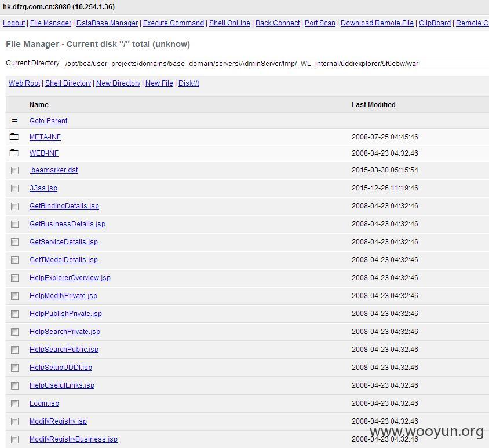Open Port Scan menu item
The width and height of the screenshot is (489, 448).
pos(320,23)
